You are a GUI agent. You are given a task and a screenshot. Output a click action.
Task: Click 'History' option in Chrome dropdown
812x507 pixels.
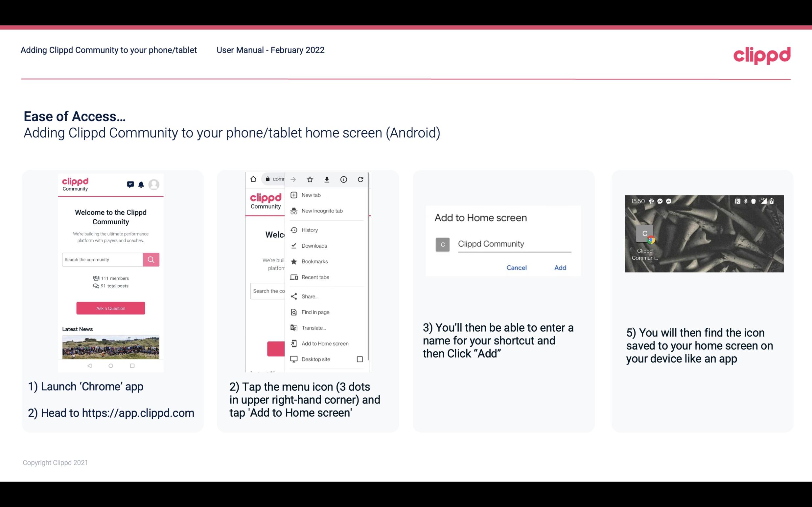click(x=309, y=230)
